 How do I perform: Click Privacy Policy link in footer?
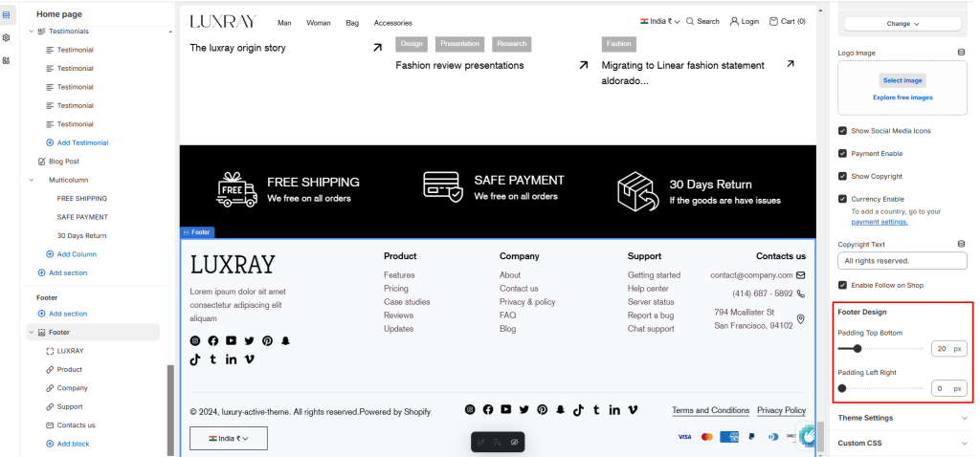[x=781, y=410]
